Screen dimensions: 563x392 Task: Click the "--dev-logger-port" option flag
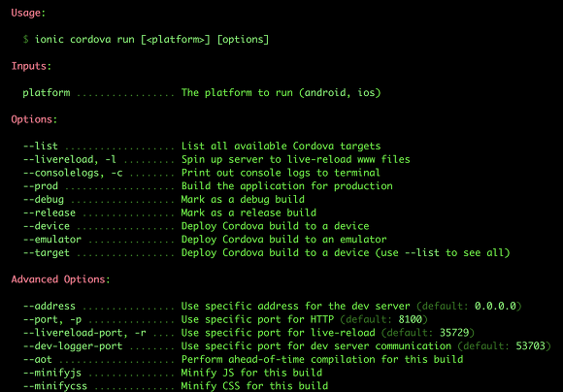pos(73,346)
